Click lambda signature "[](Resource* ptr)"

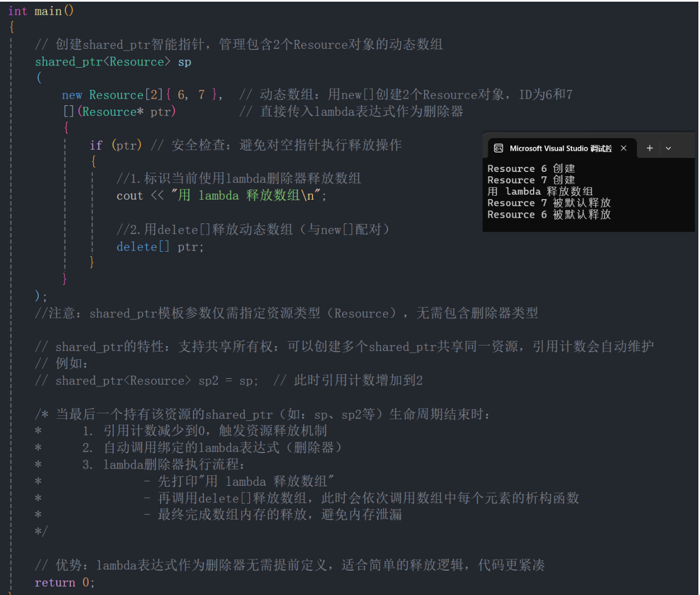click(119, 111)
